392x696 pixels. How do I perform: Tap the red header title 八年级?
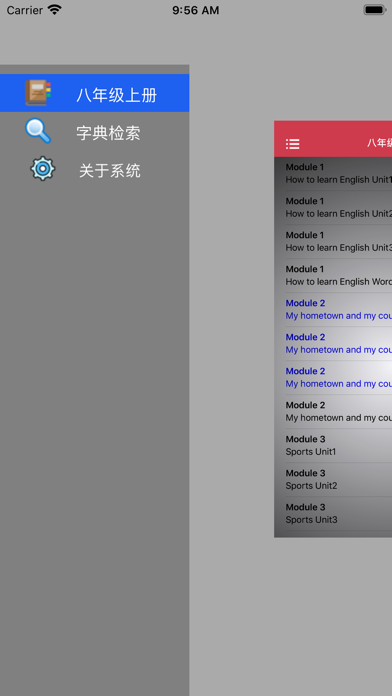click(380, 143)
